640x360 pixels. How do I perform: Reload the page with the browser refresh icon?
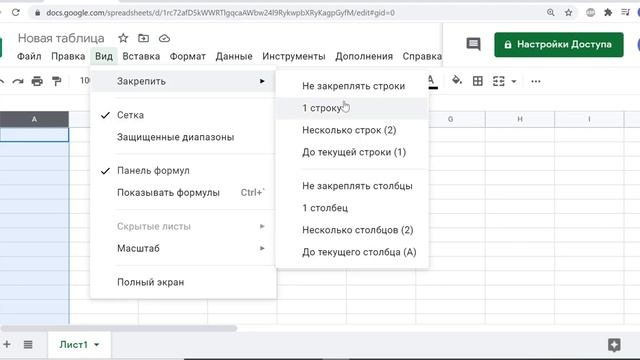16,12
